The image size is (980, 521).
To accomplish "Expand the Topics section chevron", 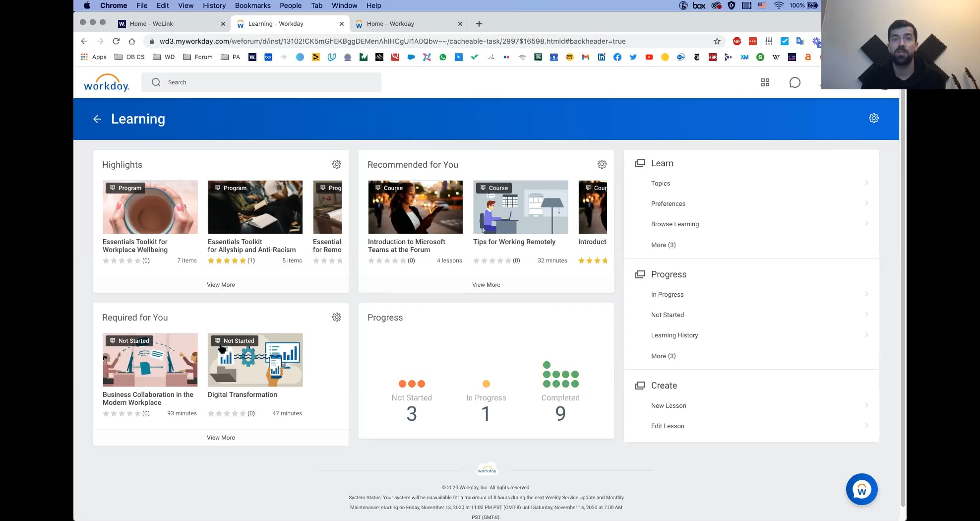I will [x=866, y=183].
